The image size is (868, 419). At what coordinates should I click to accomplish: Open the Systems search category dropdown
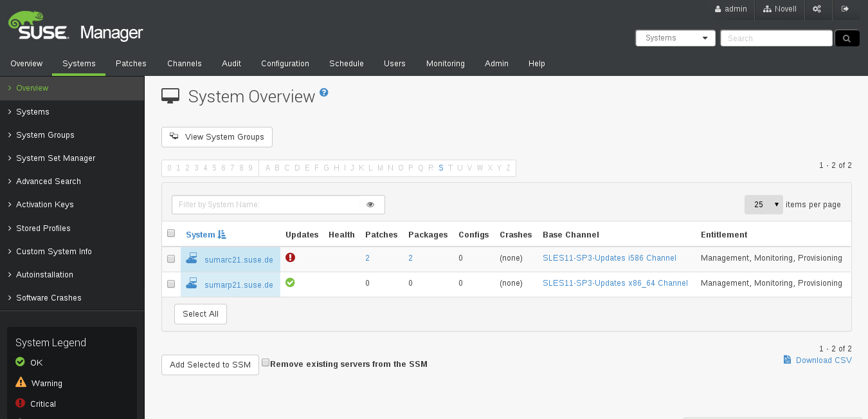tap(676, 38)
